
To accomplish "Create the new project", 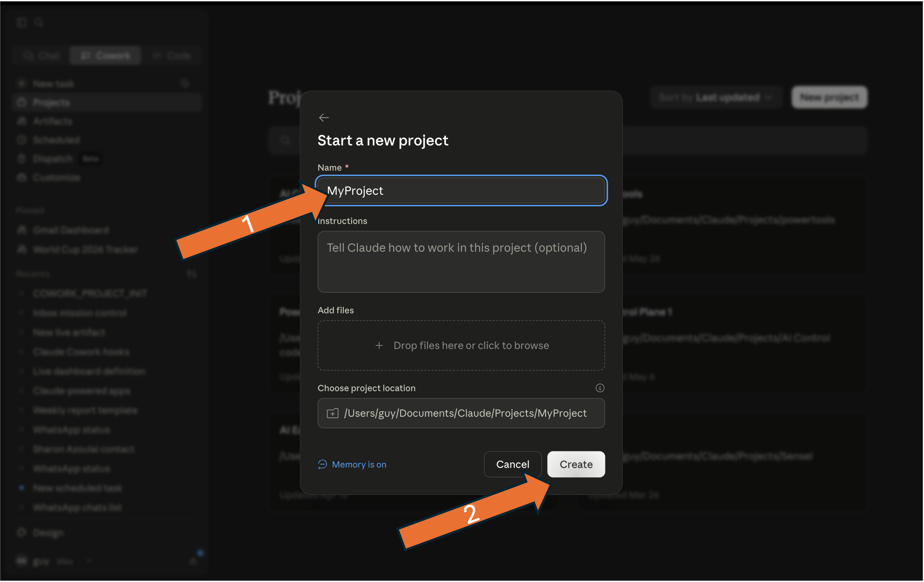I will [x=576, y=465].
